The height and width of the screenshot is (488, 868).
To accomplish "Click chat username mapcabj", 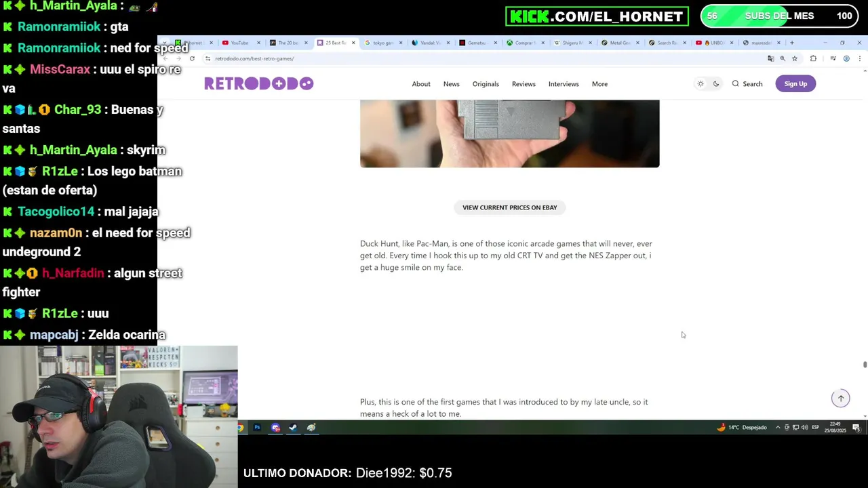I will click(54, 335).
